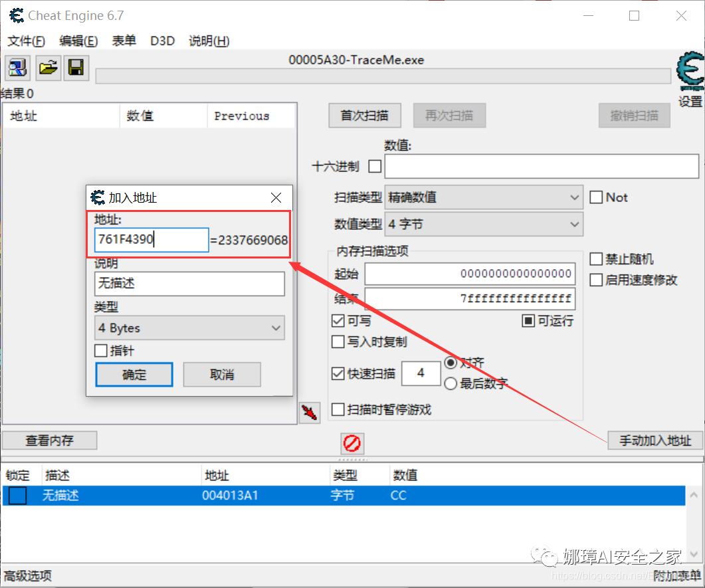This screenshot has width=705, height=588.
Task: Open the 文件(F) menu
Action: (26, 41)
